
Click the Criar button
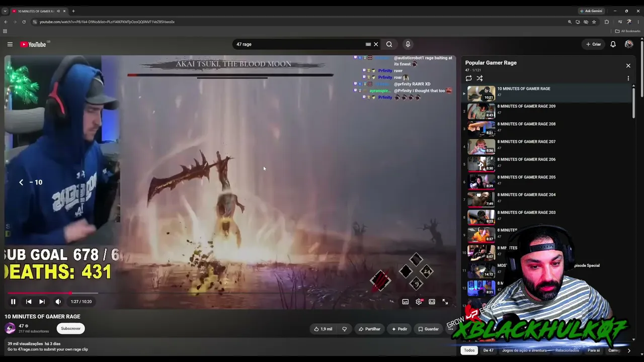tap(594, 44)
